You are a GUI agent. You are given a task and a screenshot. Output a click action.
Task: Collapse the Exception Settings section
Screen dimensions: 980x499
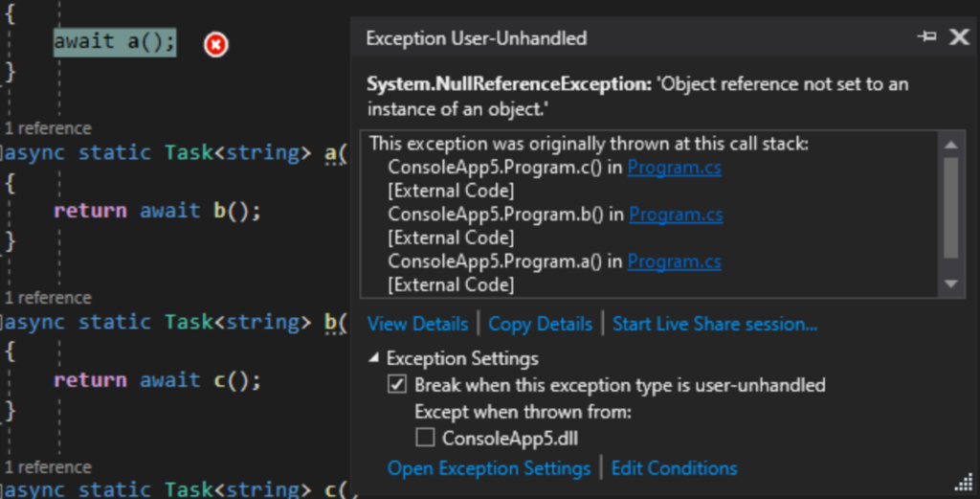coord(373,359)
